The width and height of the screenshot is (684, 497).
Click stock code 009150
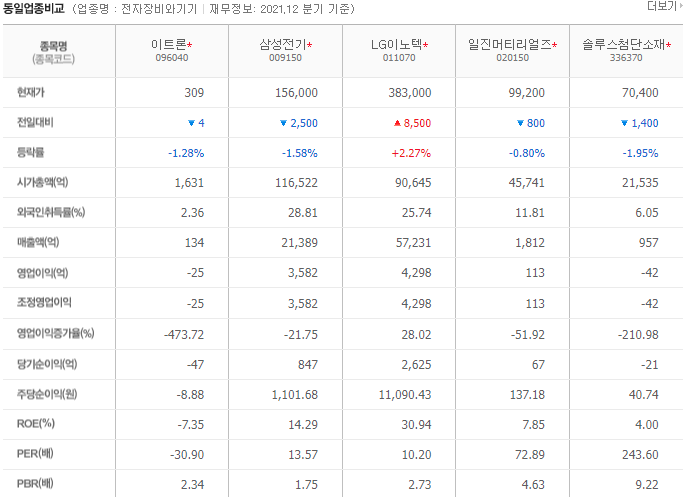click(x=285, y=58)
